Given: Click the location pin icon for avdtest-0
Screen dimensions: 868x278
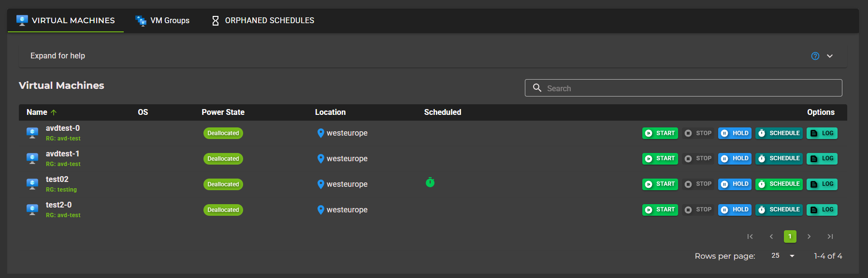Looking at the screenshot, I should (320, 133).
